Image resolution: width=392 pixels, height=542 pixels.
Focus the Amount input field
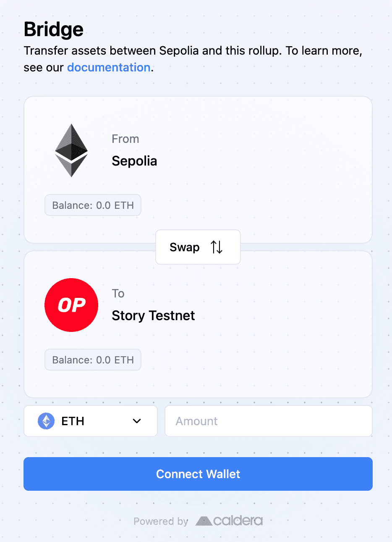pos(269,421)
